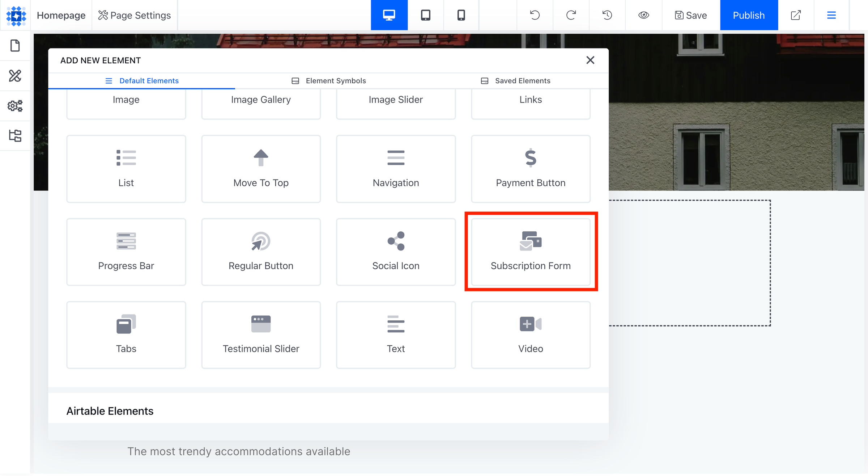Select the Progress Bar element
Image resolution: width=868 pixels, height=476 pixels.
coord(126,252)
